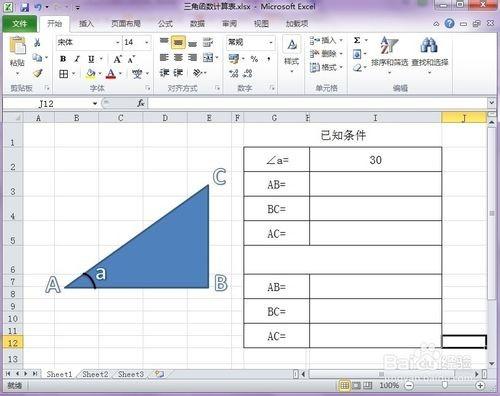Screen dimensions: 500x396
Task: Switch to the 插入 Insert tab
Action: (86, 24)
